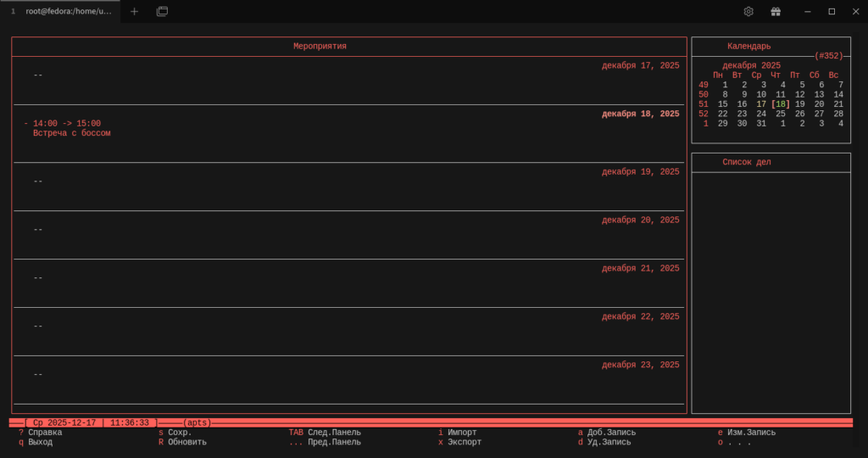Click the Пред.Панель command

point(334,442)
